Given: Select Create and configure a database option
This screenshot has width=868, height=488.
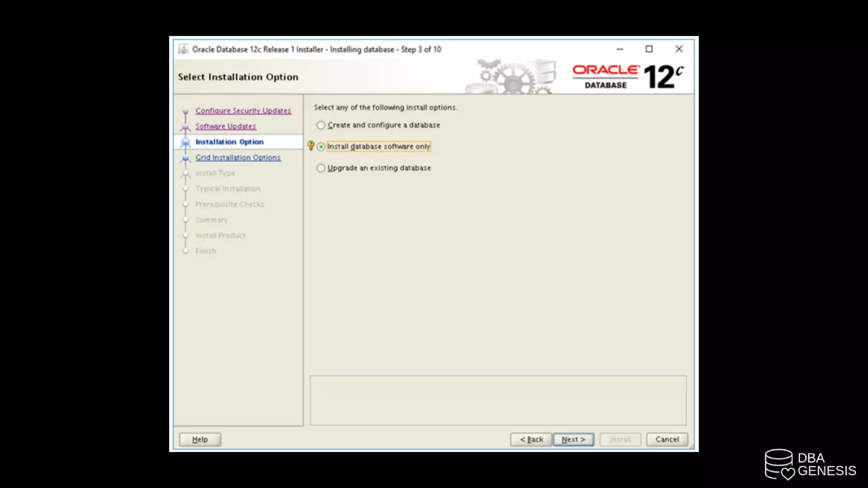Looking at the screenshot, I should coord(321,125).
